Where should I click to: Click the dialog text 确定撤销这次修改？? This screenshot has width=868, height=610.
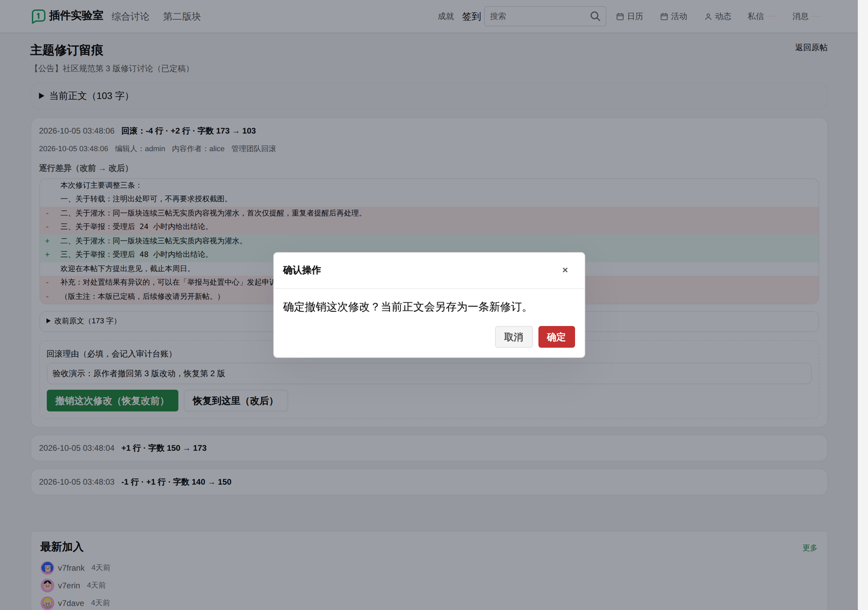click(332, 307)
